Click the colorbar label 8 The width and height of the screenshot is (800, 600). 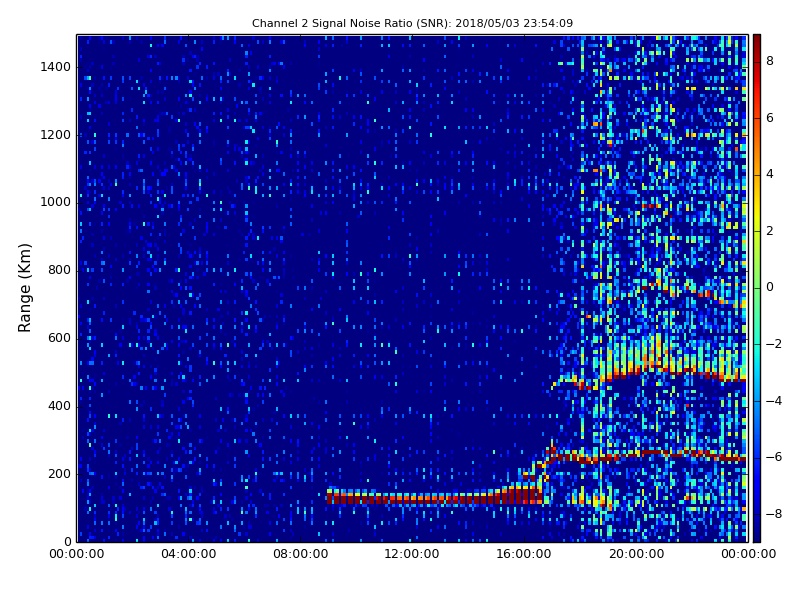(x=770, y=61)
